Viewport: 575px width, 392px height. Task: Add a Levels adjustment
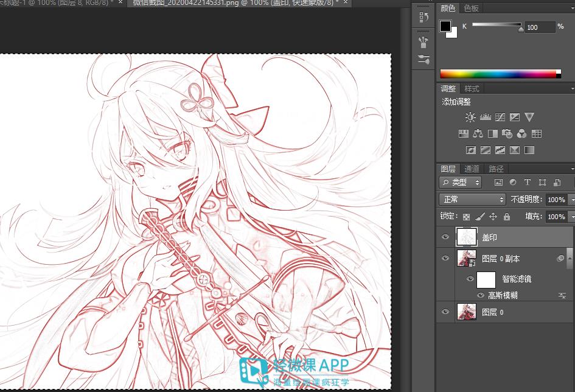tap(485, 117)
